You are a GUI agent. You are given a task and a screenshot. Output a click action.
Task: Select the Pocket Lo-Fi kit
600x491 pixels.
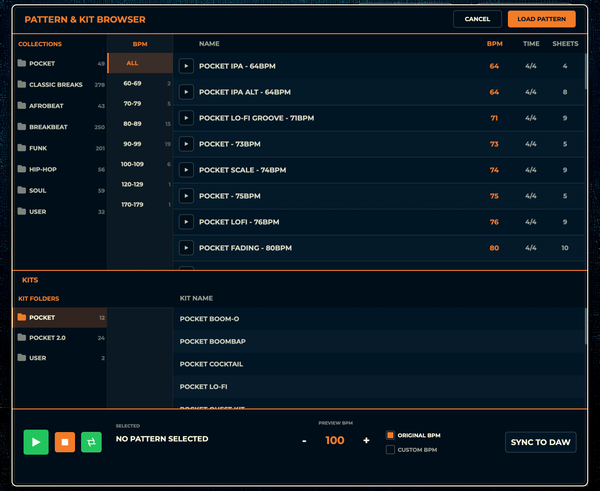click(379, 387)
